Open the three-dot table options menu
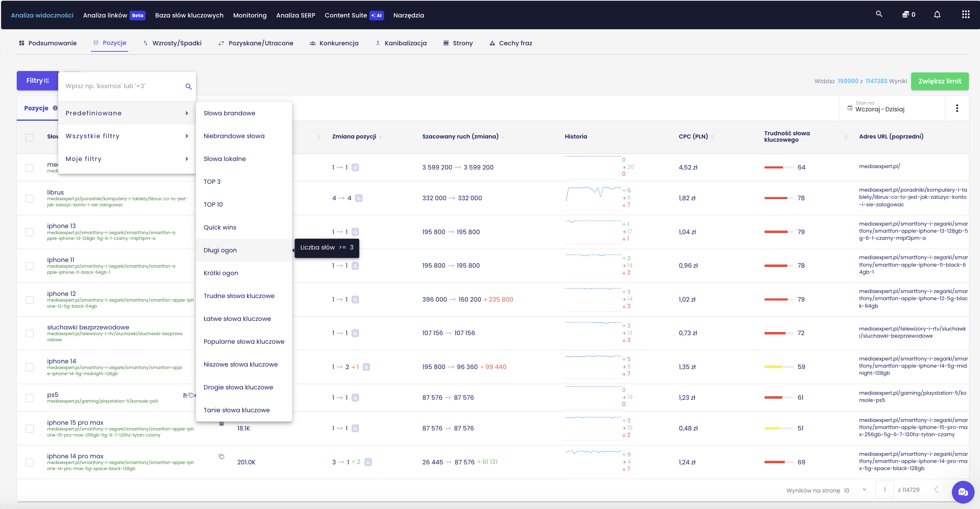 coord(957,108)
